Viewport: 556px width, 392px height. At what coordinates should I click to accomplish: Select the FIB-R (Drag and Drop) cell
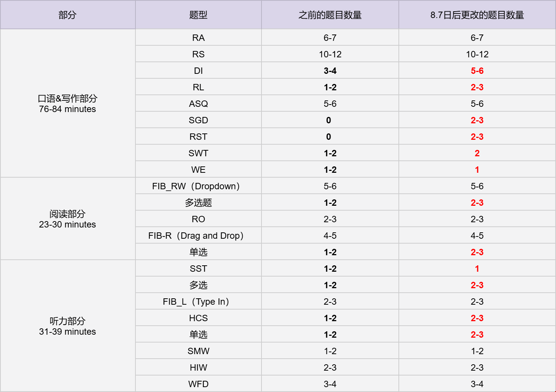(196, 236)
